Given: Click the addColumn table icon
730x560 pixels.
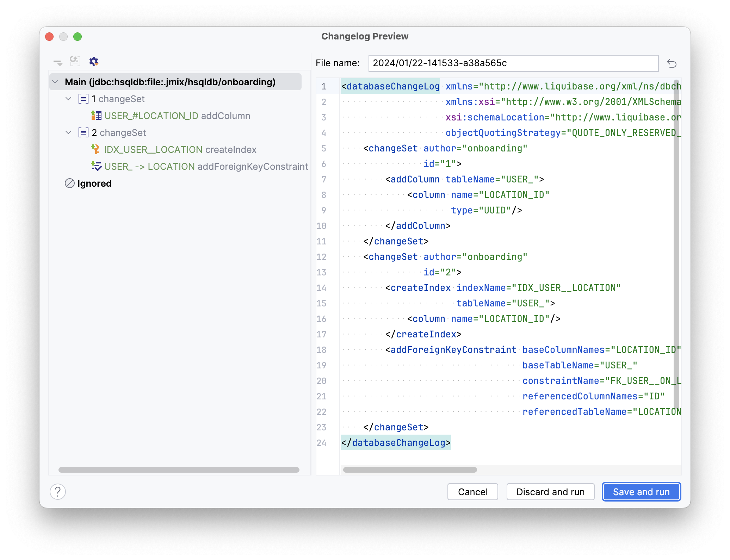Looking at the screenshot, I should 96,116.
